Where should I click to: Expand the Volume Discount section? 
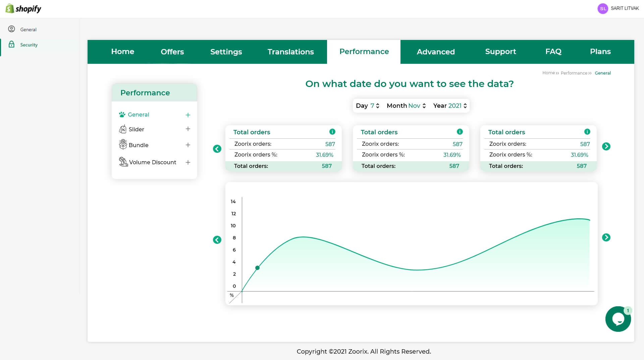(x=188, y=163)
